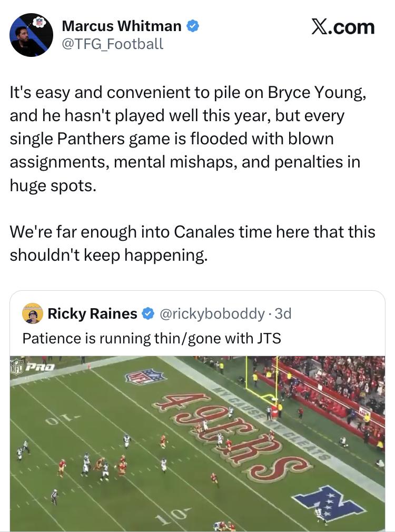Click Marcus Whitman's blue verified badge
Viewport: 395px width, 532px height.
tap(193, 26)
